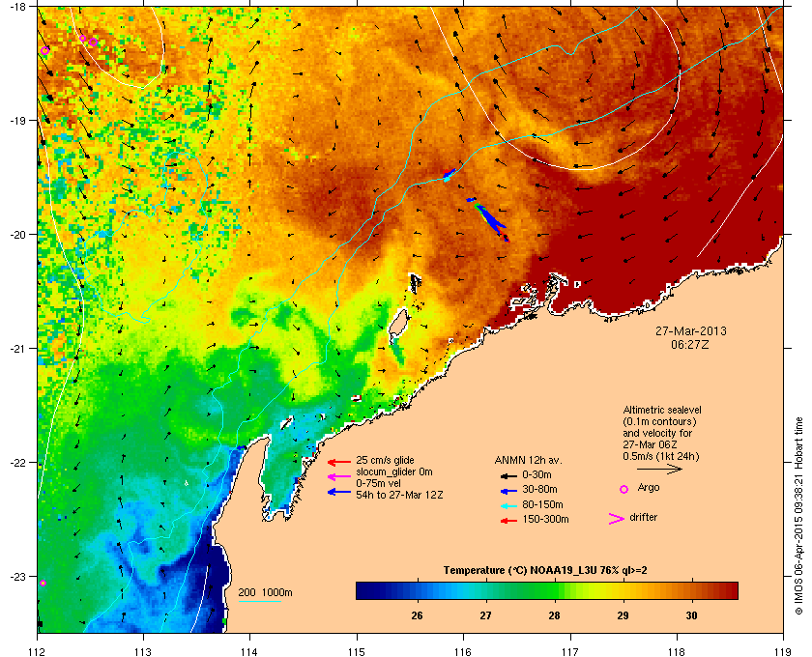Click the 54h to 27-Mar 12Z label

(x=399, y=495)
